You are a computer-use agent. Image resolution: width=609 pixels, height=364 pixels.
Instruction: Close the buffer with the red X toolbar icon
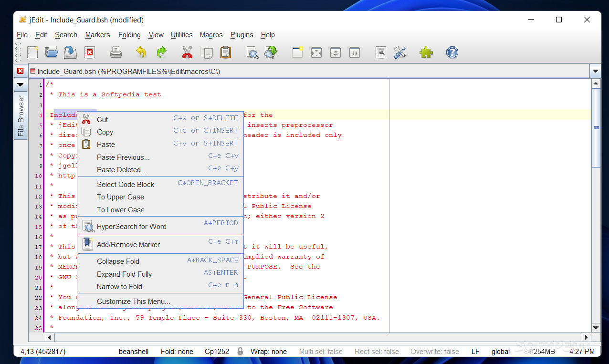point(90,52)
